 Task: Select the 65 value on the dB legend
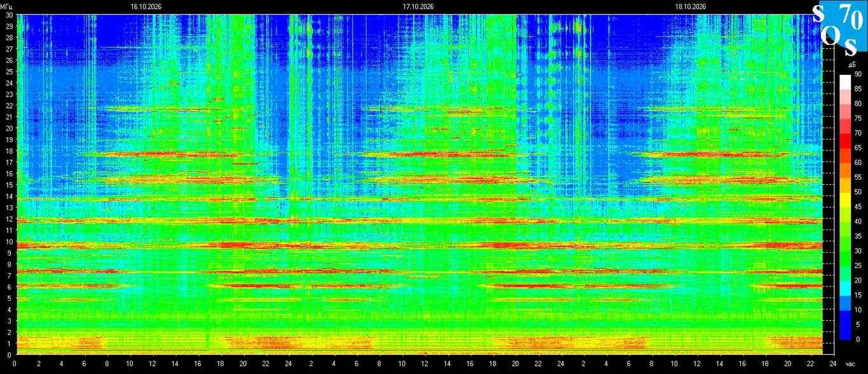[858, 148]
